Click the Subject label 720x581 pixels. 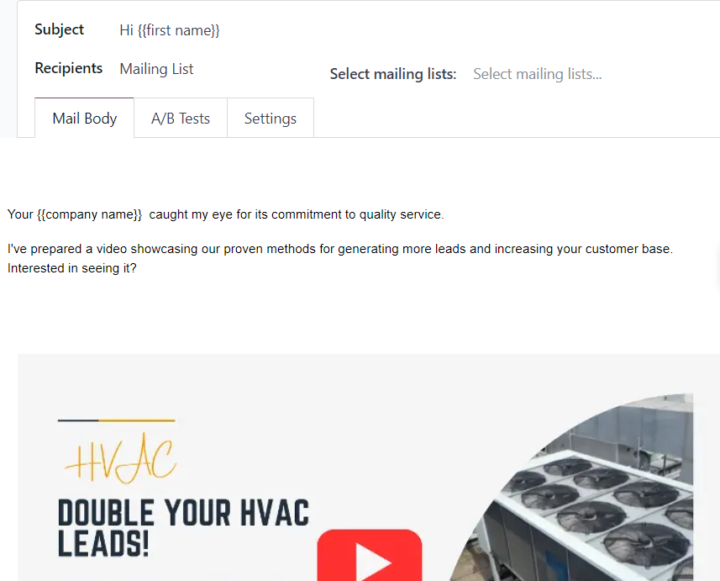tap(59, 29)
